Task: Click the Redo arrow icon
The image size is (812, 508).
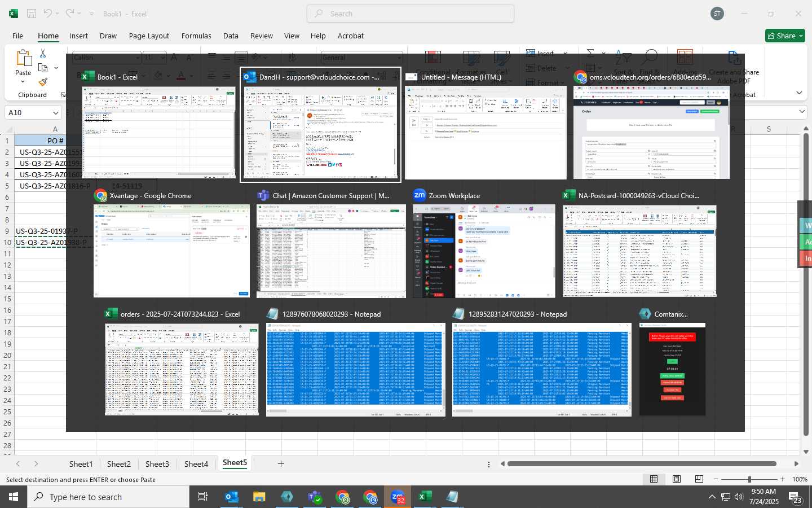Action: (x=69, y=14)
